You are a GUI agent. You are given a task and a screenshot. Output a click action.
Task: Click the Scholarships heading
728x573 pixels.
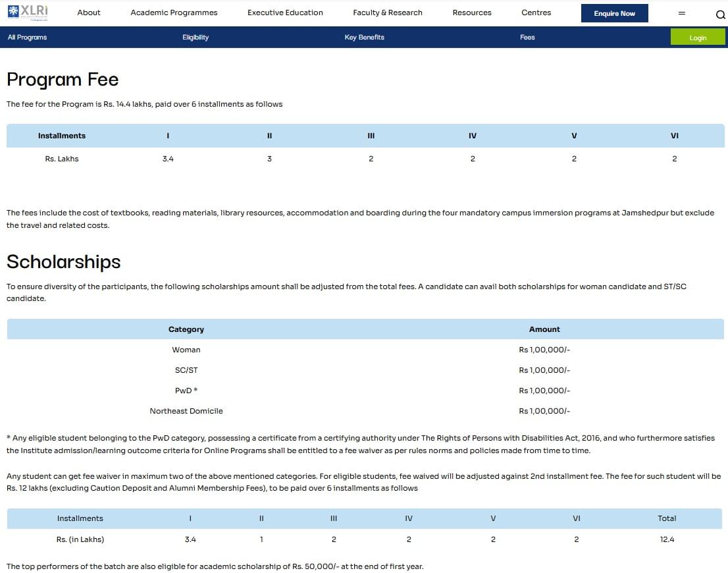(x=64, y=262)
